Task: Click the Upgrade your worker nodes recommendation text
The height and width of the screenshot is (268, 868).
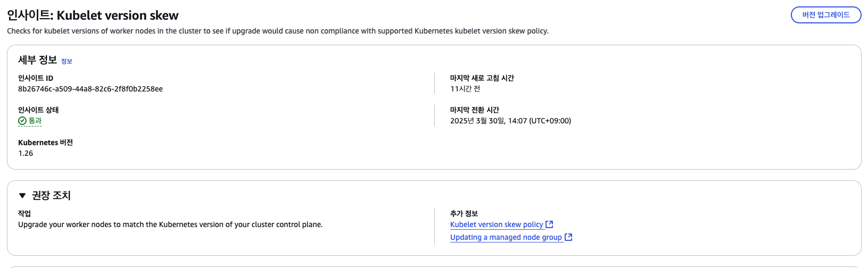Action: click(170, 224)
